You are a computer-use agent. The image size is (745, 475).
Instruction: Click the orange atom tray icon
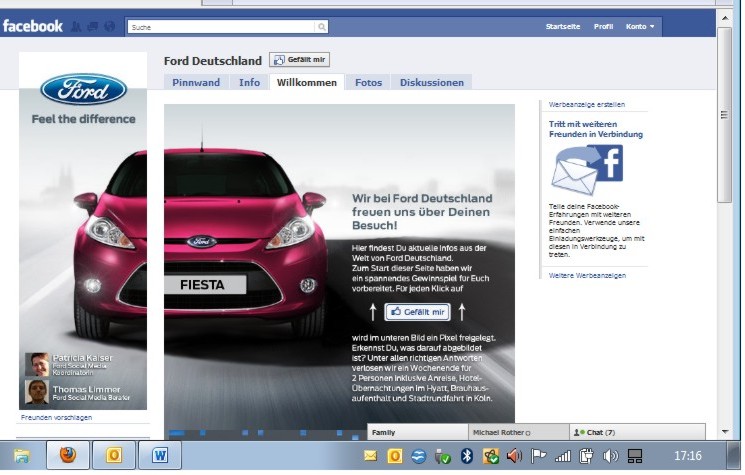[x=491, y=456]
